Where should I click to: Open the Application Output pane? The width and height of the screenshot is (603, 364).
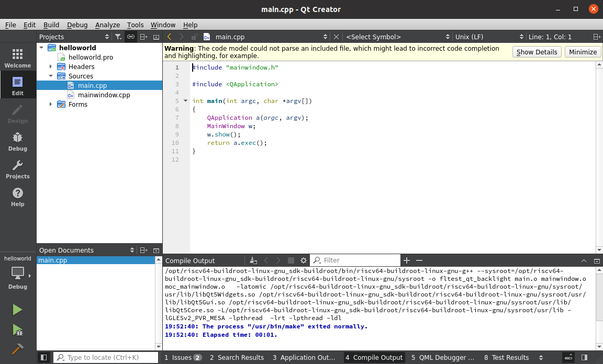(304, 358)
